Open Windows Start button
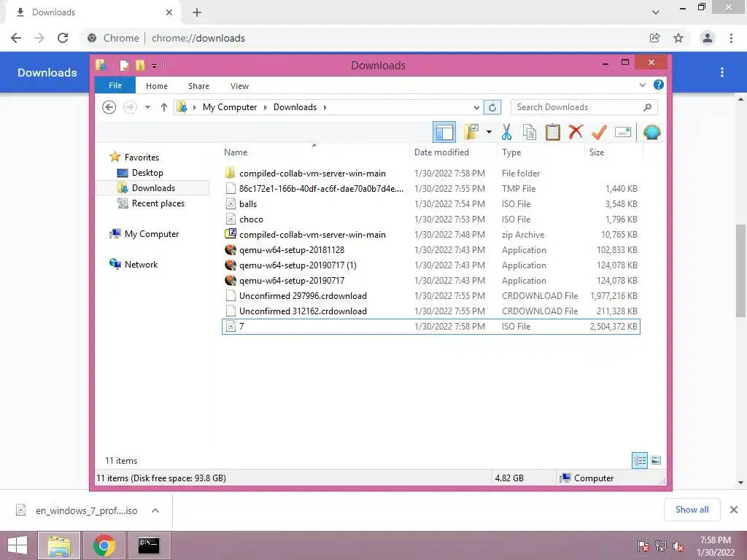 click(18, 545)
